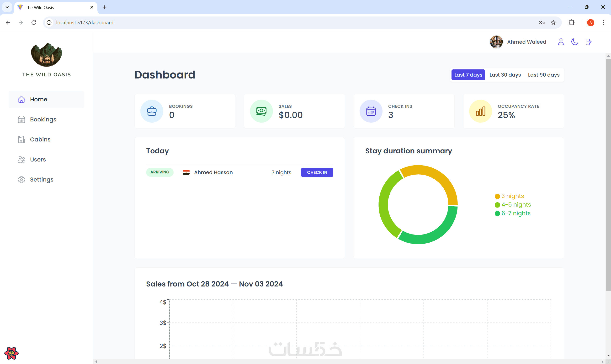611x364 pixels.
Task: Click the sales banknote stat icon
Action: 261,111
